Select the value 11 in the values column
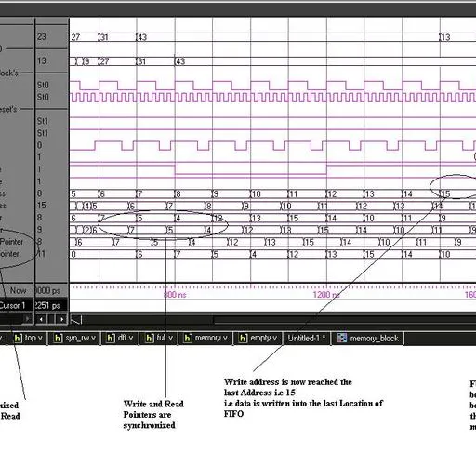The width and height of the screenshot is (476, 453). pyautogui.click(x=42, y=254)
